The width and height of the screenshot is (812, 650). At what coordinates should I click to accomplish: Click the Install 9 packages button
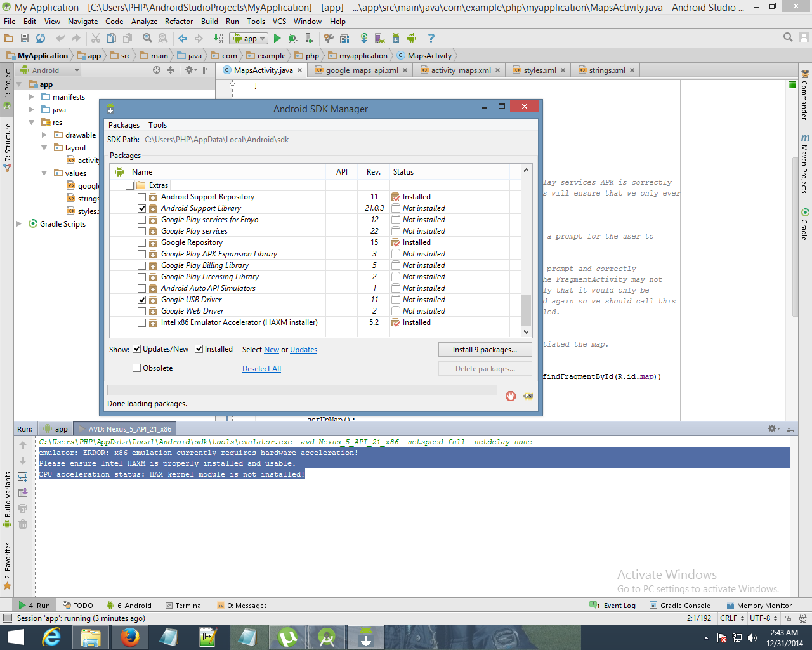point(485,350)
